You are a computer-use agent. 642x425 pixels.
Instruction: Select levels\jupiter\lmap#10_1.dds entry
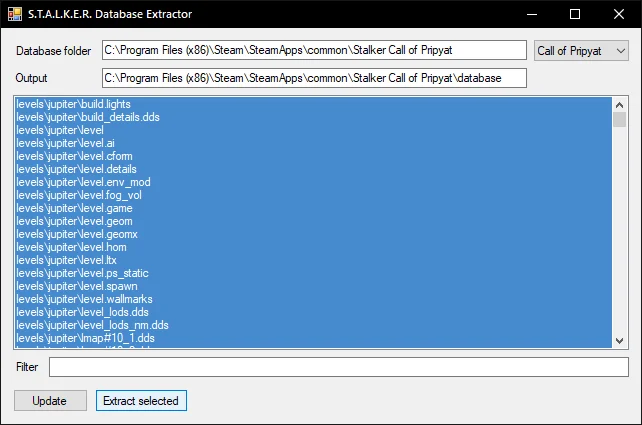[313, 338]
